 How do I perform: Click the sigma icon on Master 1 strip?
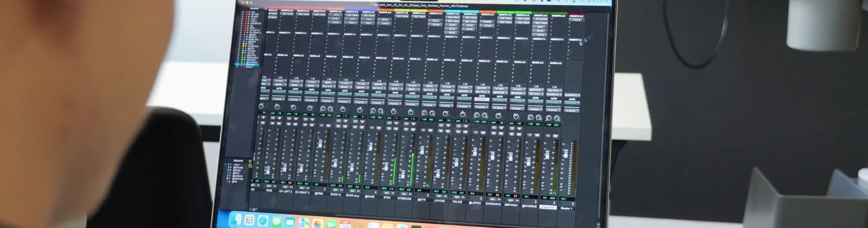573,203
